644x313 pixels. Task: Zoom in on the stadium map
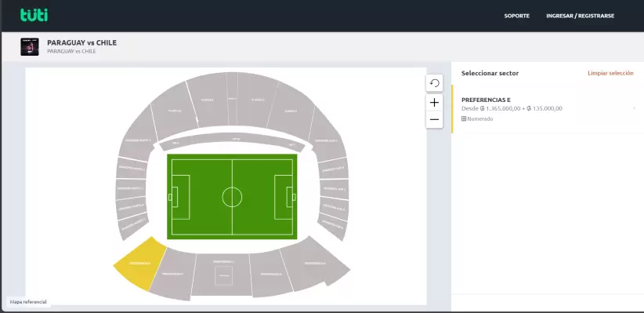tap(434, 103)
